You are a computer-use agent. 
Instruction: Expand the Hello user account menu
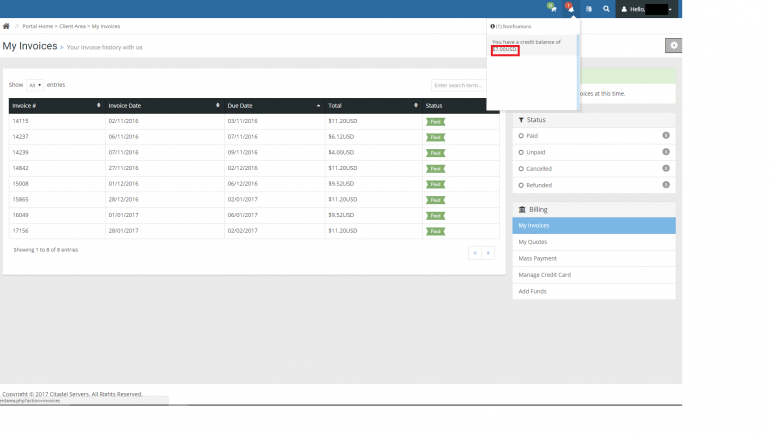(647, 9)
